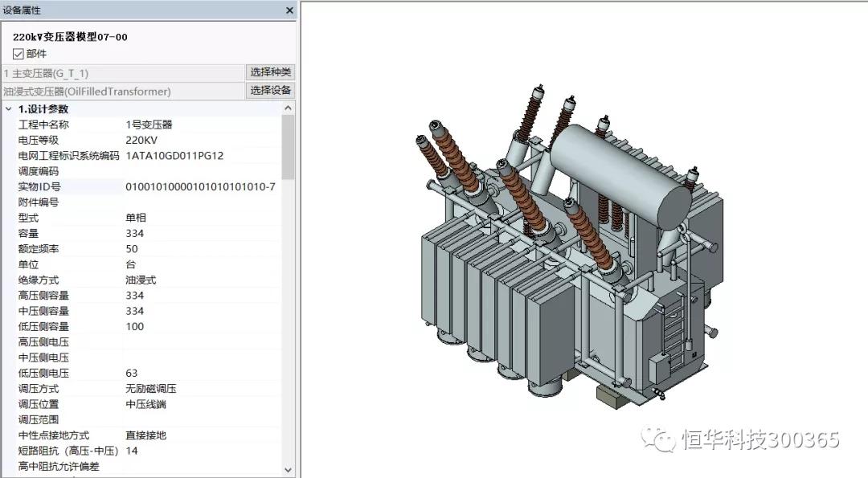Viewport: 868px width, 478px height.
Task: Select the 主变压器(G_T_1) category field
Action: coord(123,73)
